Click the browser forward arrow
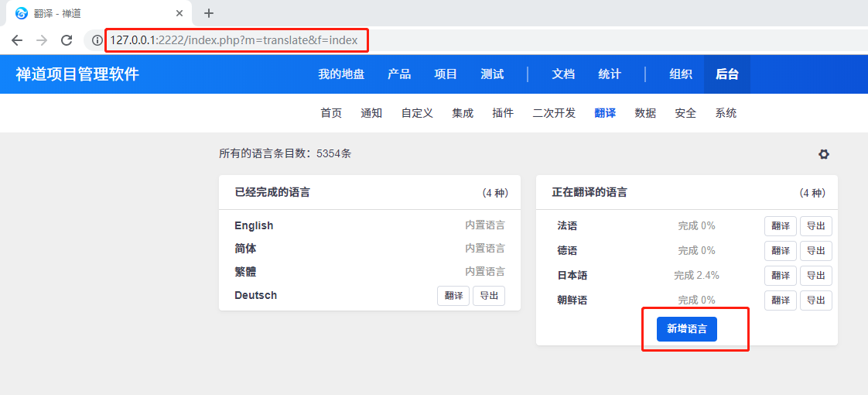 point(42,40)
